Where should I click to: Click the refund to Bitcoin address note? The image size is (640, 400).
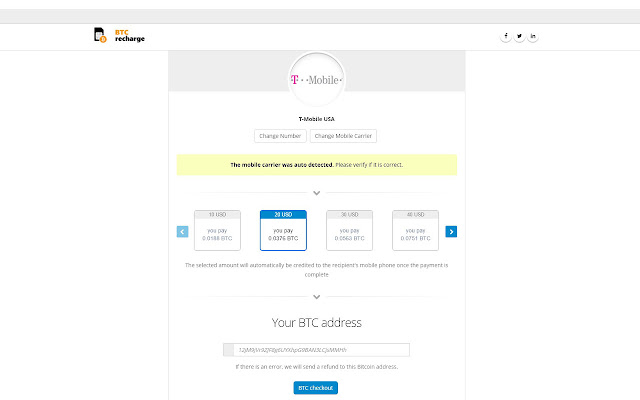point(317,367)
